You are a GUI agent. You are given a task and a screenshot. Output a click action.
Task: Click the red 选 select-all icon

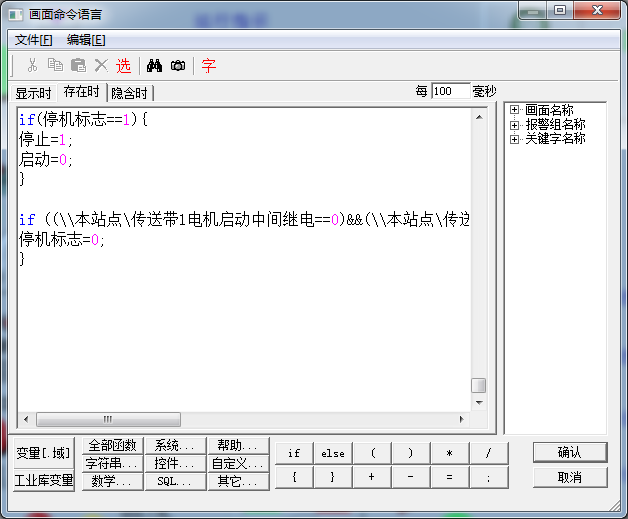pos(123,66)
